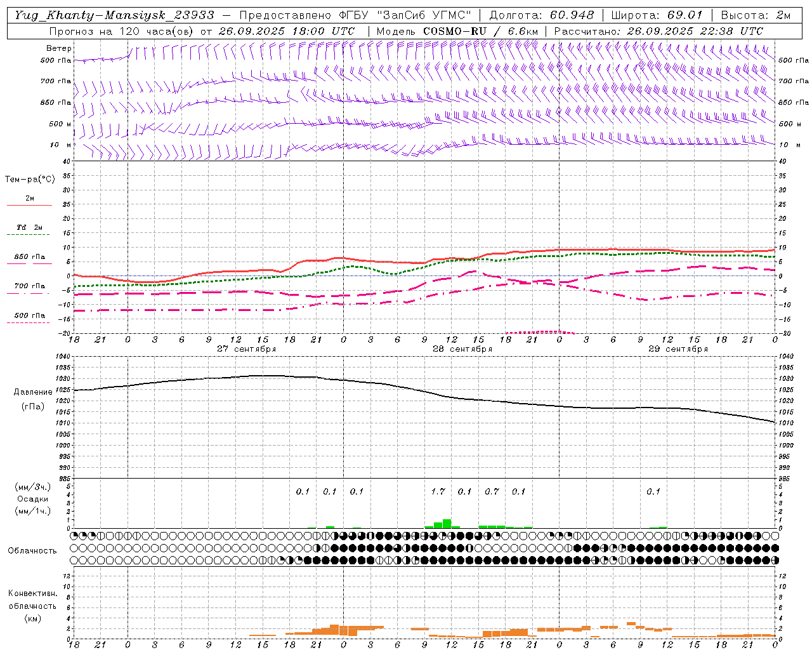This screenshot has width=812, height=650.
Task: Select the Высота: 2м header field
Action: 755,15
